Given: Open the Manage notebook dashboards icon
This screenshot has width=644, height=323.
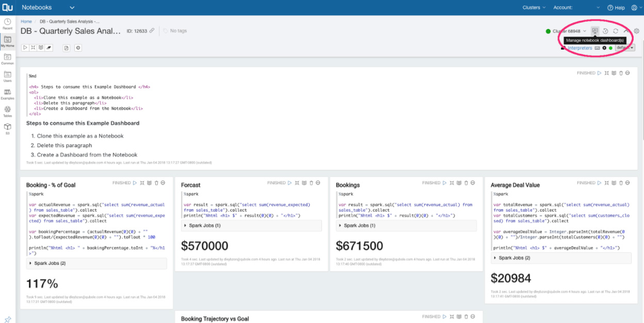Looking at the screenshot, I should click(x=595, y=31).
